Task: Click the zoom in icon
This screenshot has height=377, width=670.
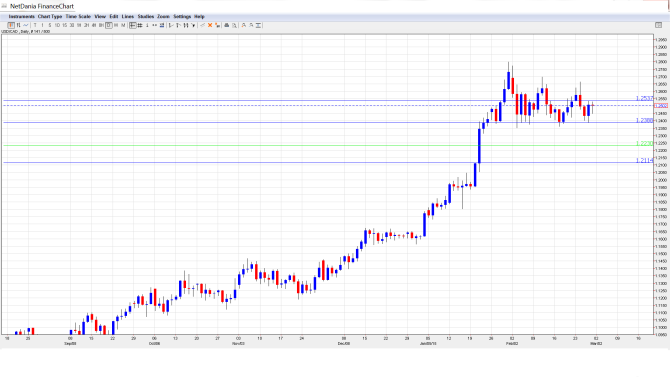Action: pos(244,26)
